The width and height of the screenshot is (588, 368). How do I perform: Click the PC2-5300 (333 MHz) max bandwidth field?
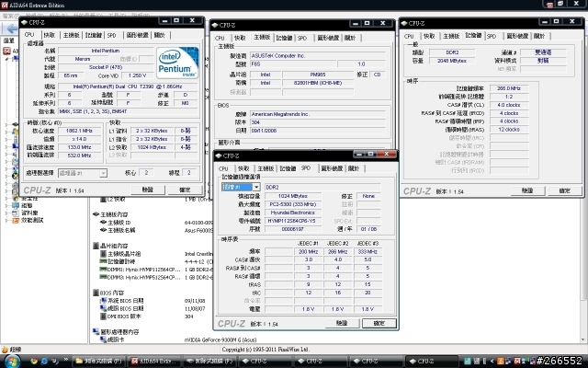point(293,204)
